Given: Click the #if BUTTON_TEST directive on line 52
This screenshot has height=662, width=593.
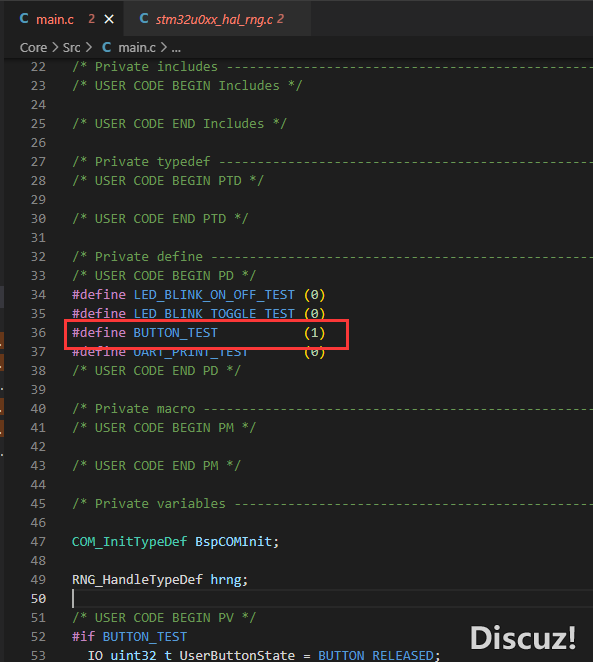Looking at the screenshot, I should tap(129, 637).
